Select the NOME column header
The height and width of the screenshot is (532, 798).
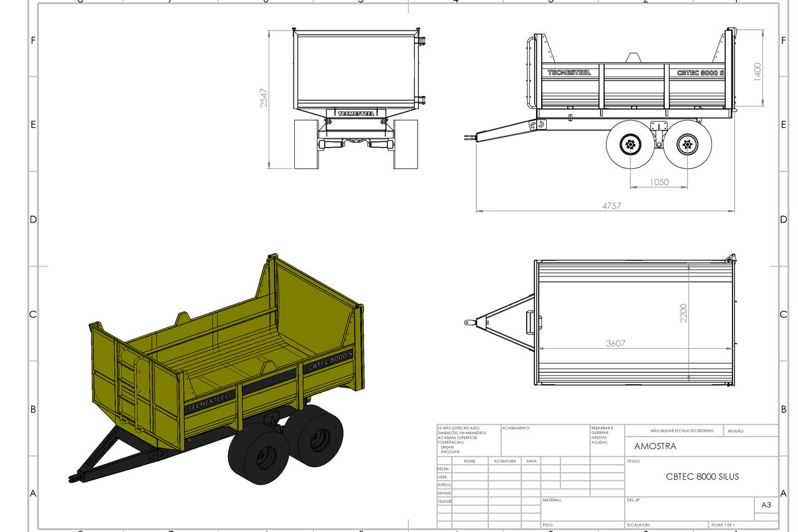point(469,461)
